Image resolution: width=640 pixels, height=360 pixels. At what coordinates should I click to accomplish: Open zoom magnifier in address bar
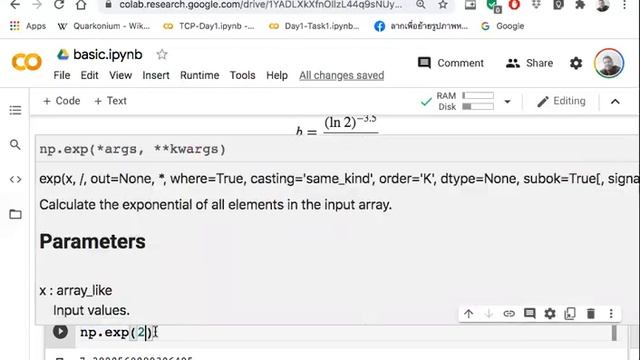[421, 5]
